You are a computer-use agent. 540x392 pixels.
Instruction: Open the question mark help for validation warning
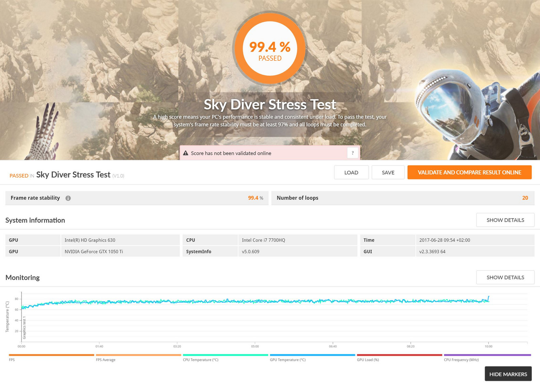353,153
